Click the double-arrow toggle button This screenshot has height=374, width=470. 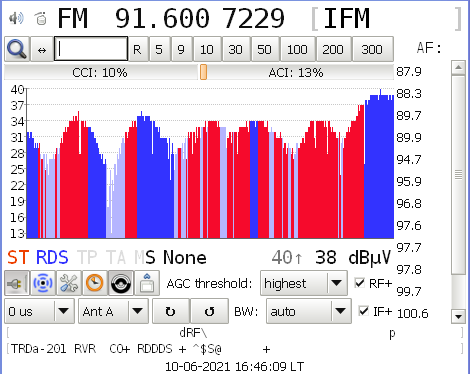coord(42,49)
